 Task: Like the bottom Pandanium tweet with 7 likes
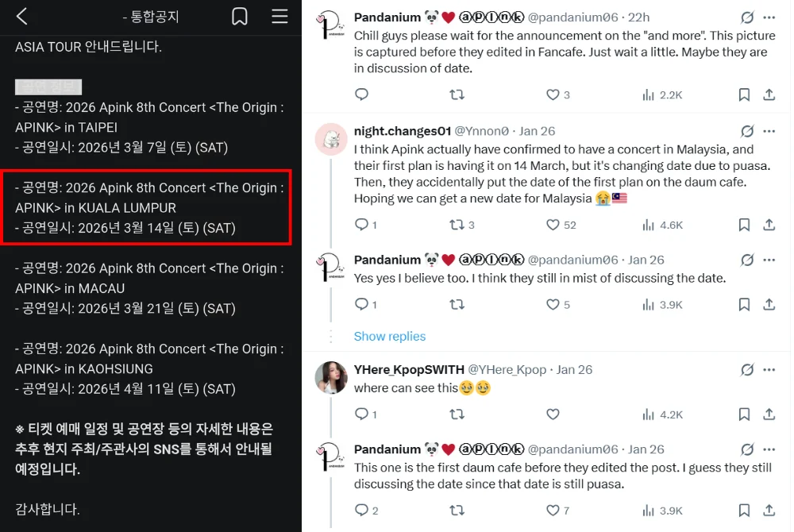[x=553, y=510]
